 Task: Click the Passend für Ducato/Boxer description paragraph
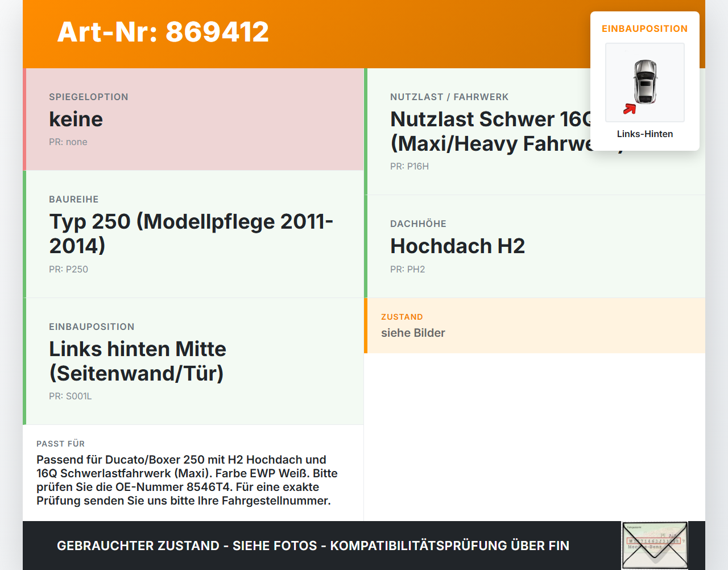(187, 480)
